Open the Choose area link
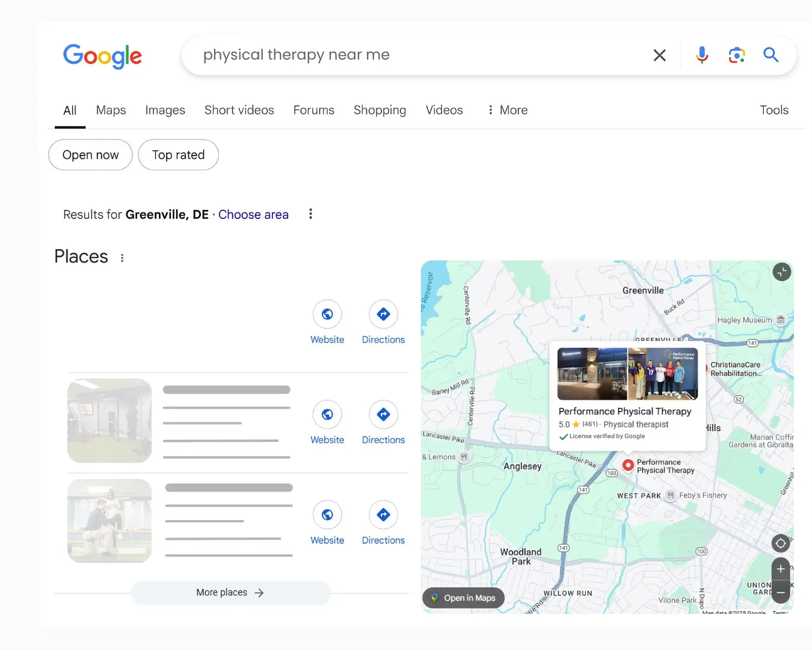This screenshot has height=650, width=812. tap(253, 214)
